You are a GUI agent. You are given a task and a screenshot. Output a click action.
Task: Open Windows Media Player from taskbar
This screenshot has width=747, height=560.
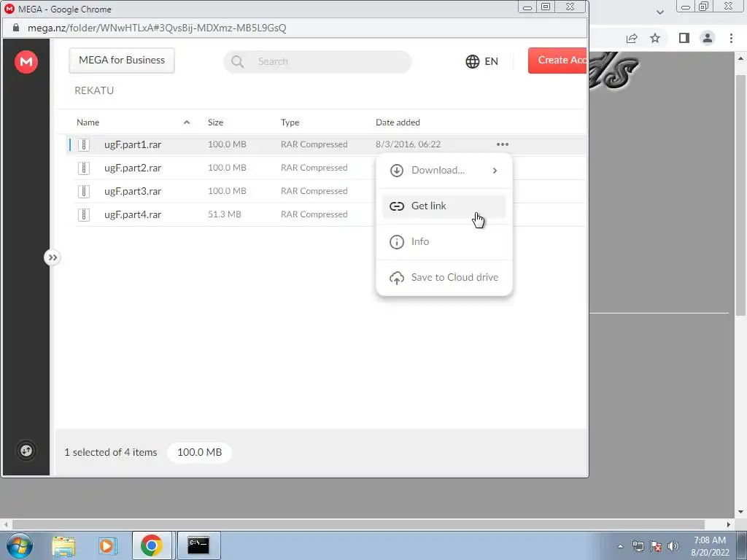point(107,545)
